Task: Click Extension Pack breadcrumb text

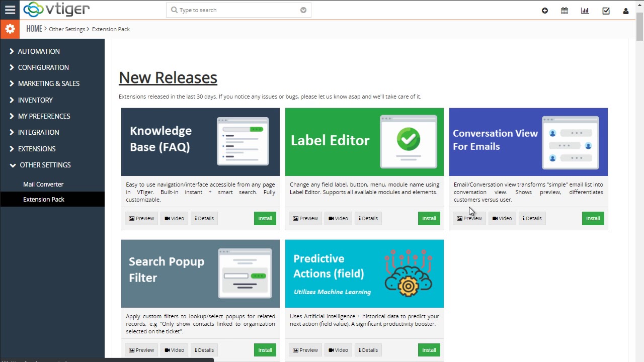Action: click(x=111, y=29)
